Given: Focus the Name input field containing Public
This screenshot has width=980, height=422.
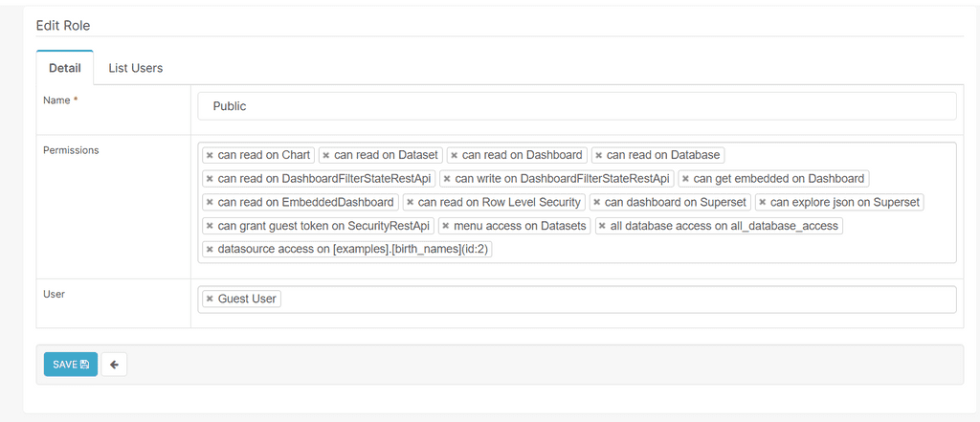Looking at the screenshot, I should point(577,106).
